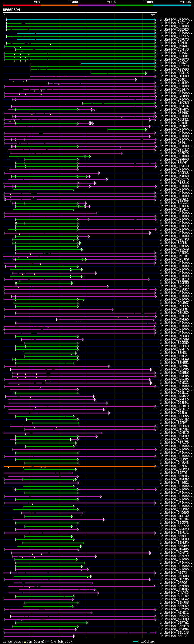194x644 pixels.
Task: Click the purple ~60% identity legend bar
Action: pos(97,5)
